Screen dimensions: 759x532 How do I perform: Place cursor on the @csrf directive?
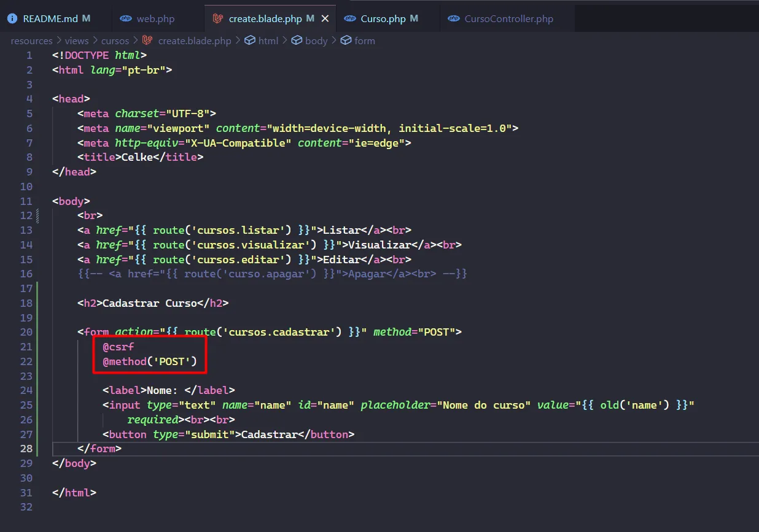click(x=118, y=347)
